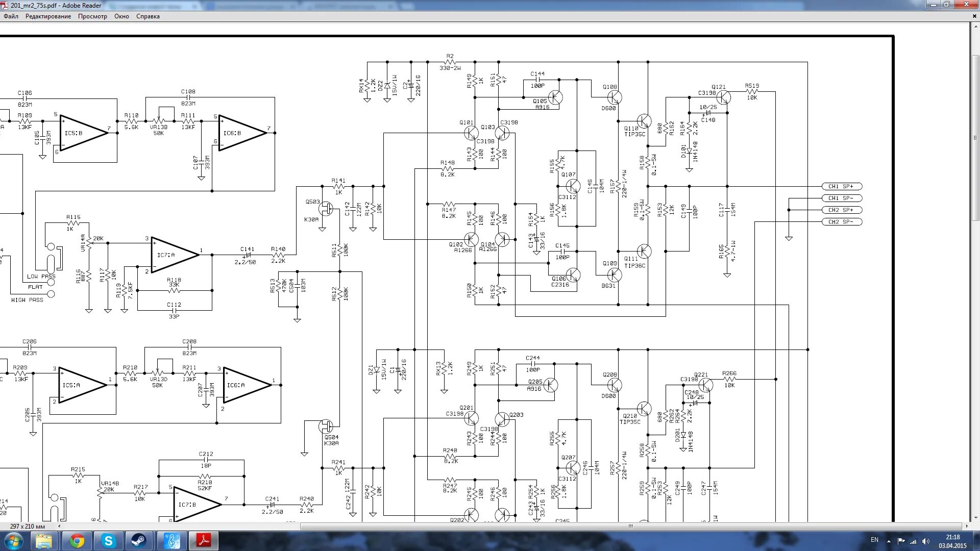Open the Просмотр menu
This screenshot has width=980, height=551.
[x=92, y=16]
